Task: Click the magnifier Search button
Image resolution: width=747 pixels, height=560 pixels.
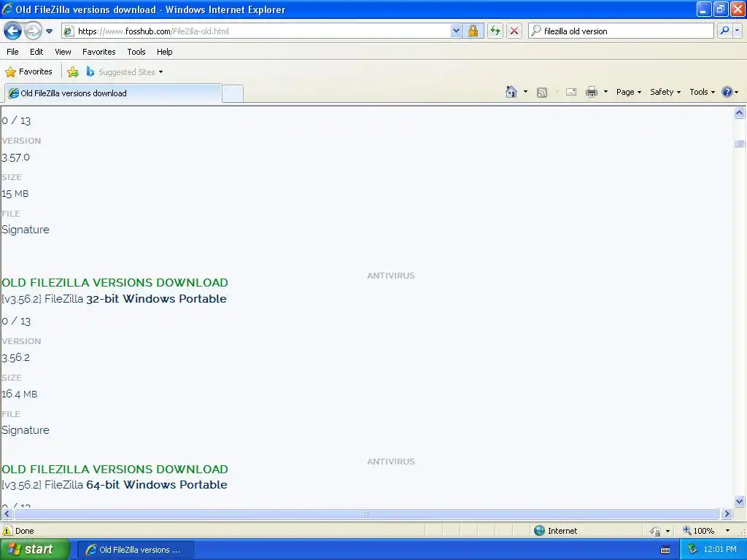Action: (x=724, y=31)
